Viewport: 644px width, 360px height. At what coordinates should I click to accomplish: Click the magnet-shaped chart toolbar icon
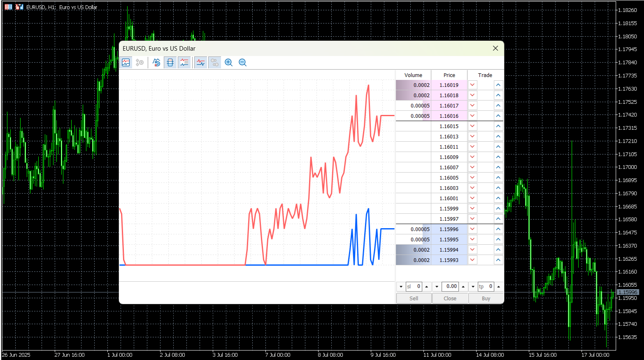point(156,63)
